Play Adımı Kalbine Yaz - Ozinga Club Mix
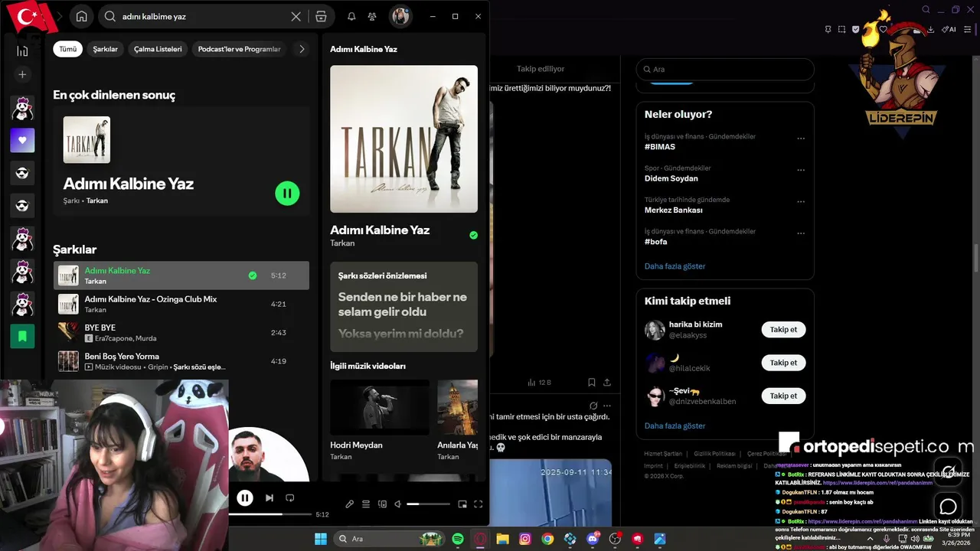980x551 pixels. point(181,304)
